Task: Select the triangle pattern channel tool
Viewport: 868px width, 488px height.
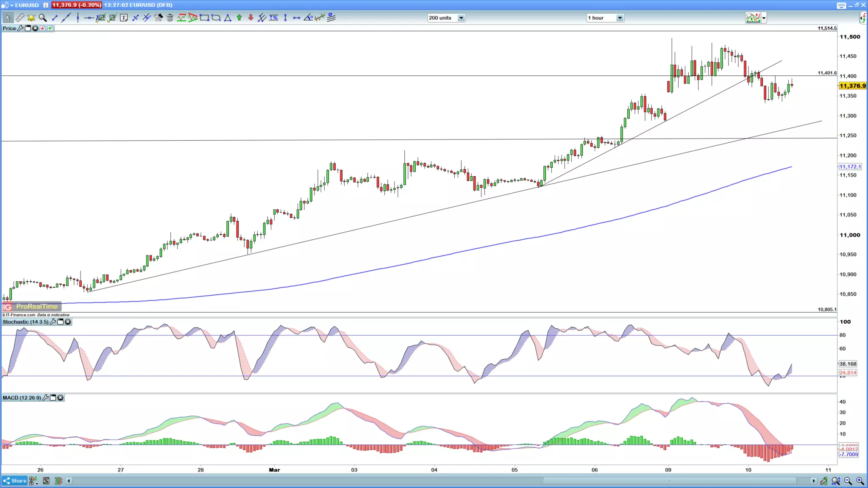Action: click(193, 18)
